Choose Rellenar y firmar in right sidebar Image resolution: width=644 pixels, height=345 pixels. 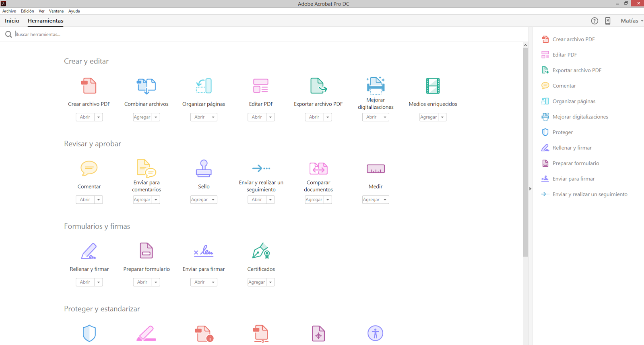click(x=567, y=148)
